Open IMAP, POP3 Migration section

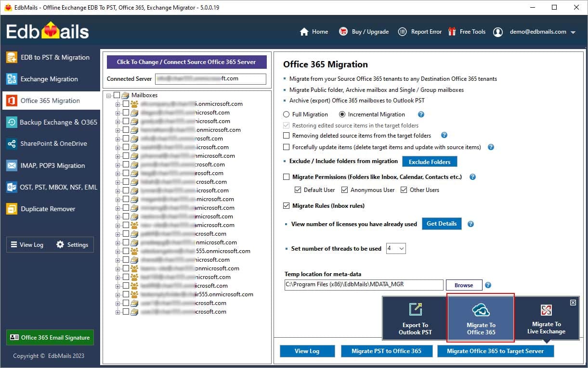tap(50, 165)
